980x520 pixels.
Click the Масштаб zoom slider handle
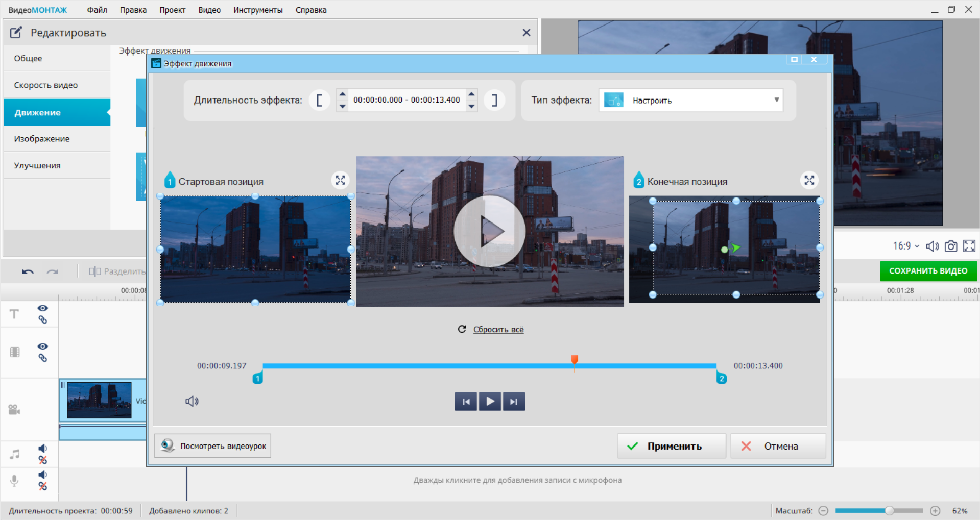[x=890, y=511]
